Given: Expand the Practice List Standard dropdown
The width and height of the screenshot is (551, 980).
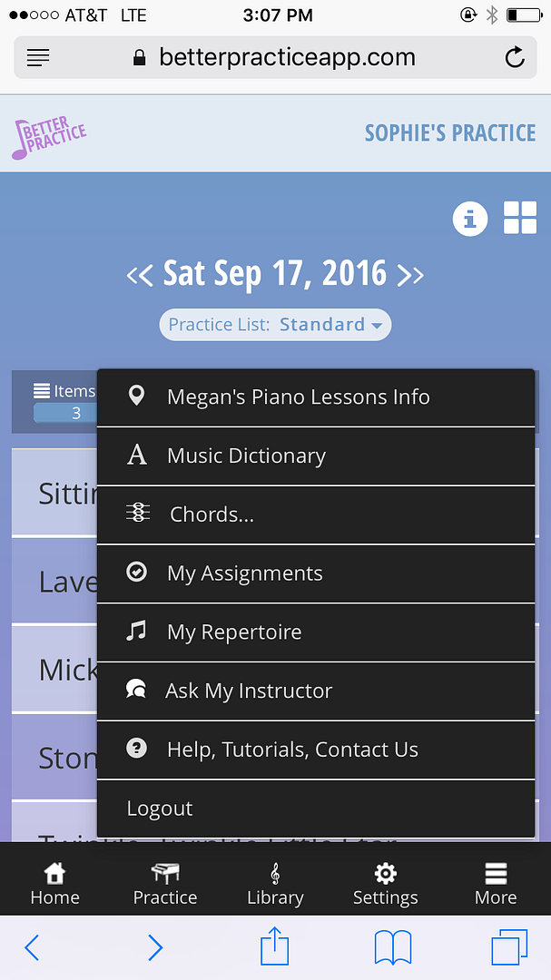Looking at the screenshot, I should [x=275, y=324].
